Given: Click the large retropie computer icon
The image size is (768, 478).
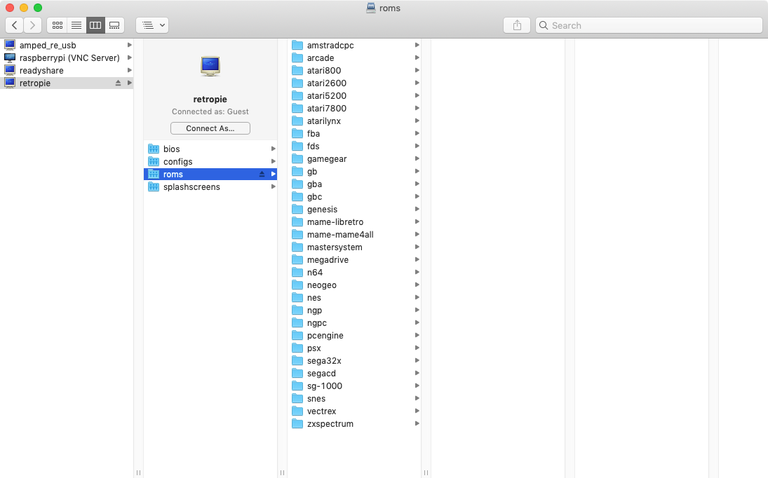Looking at the screenshot, I should [210, 66].
